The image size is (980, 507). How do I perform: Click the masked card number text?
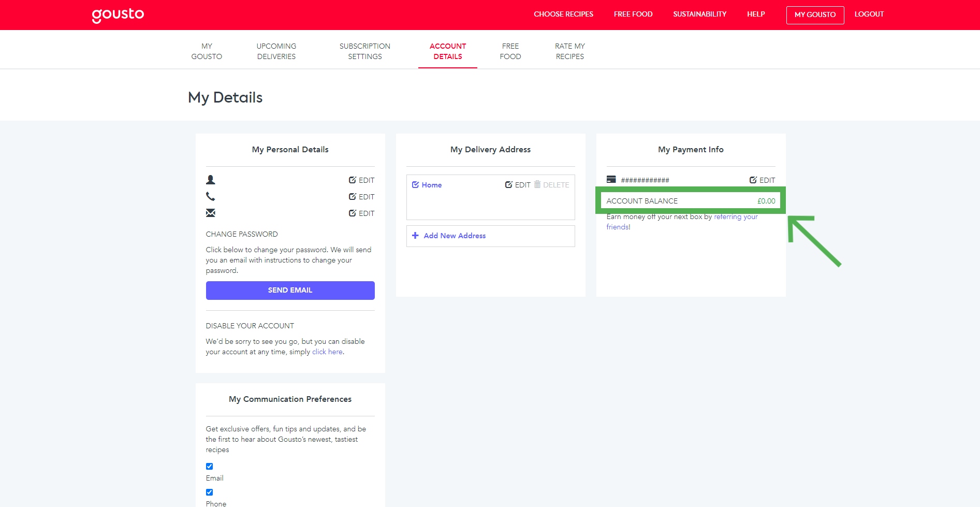click(645, 180)
